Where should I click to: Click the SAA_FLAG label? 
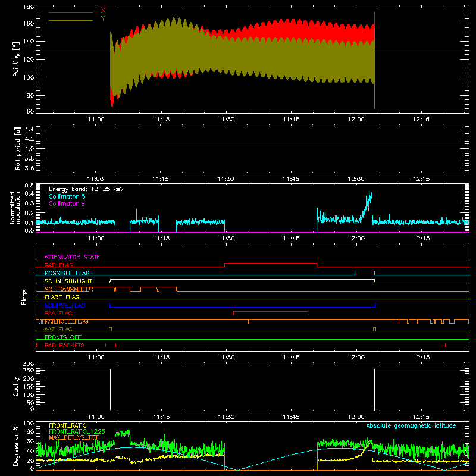tap(58, 313)
